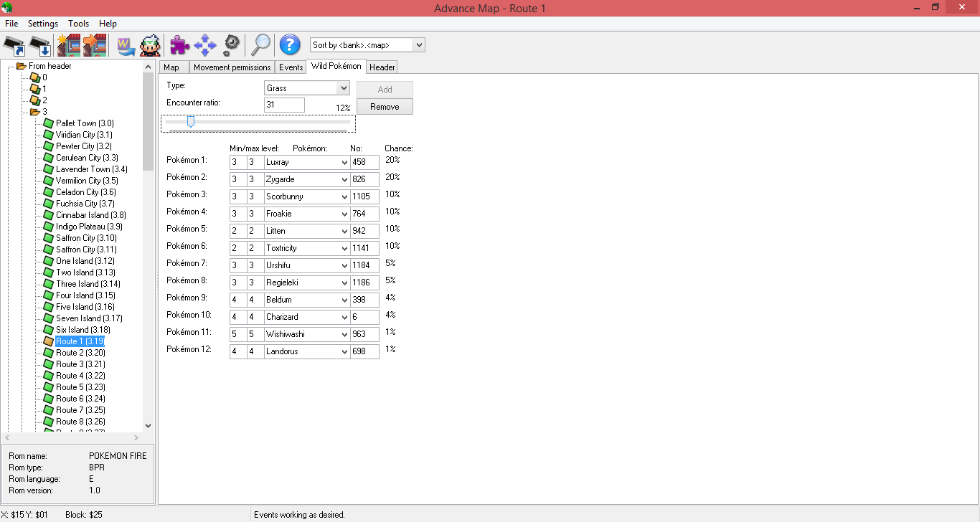Switch to the Events tab
The width and height of the screenshot is (980, 522).
pos(291,67)
